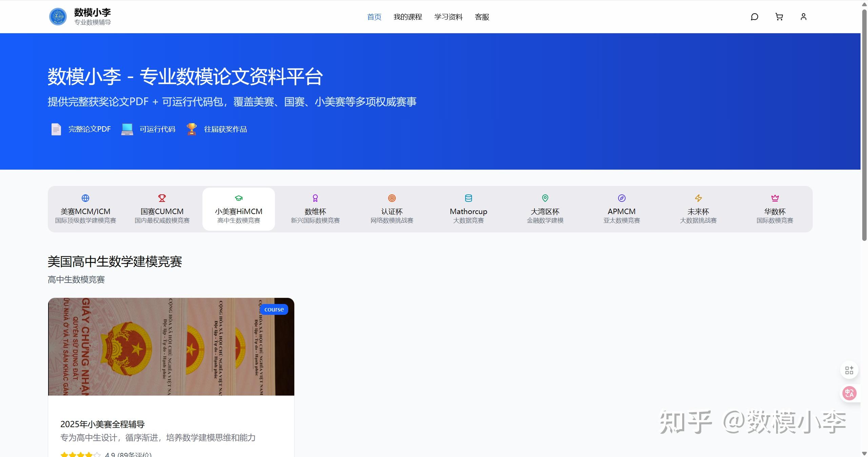Screen dimensions: 868x457
Task: Click the 国赛CUMCM trophy icon
Action: (x=162, y=198)
